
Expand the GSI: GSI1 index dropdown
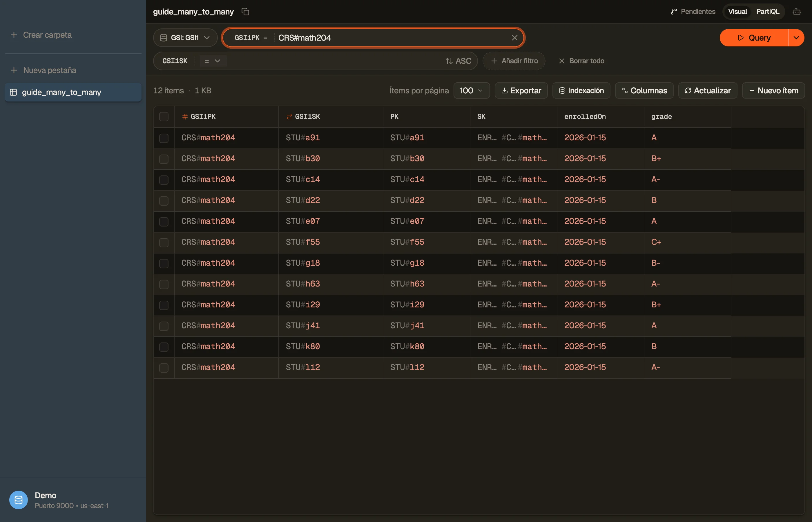tap(185, 38)
